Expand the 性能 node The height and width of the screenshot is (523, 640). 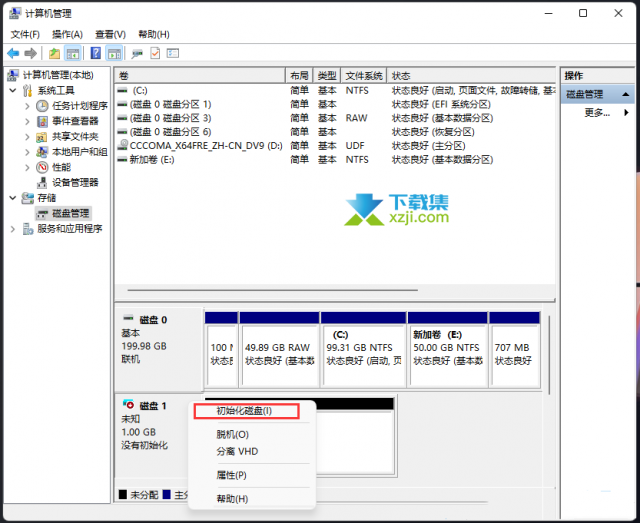click(x=27, y=167)
